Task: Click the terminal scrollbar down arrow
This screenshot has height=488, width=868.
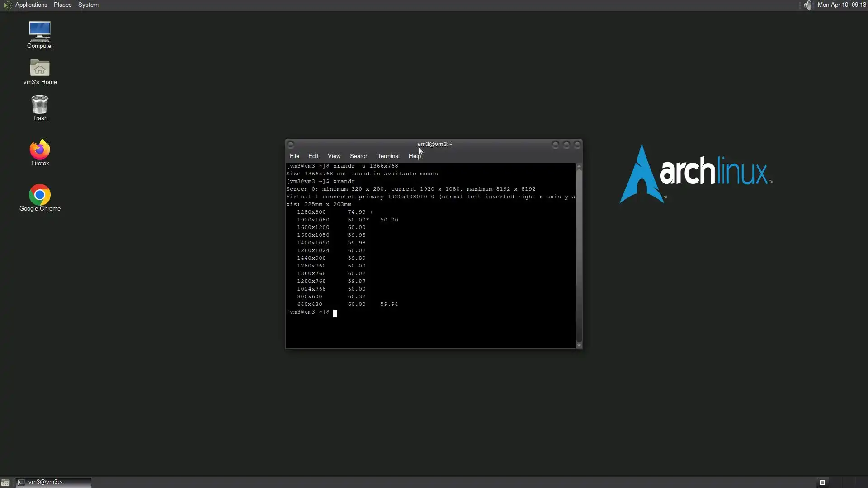Action: 579,345
